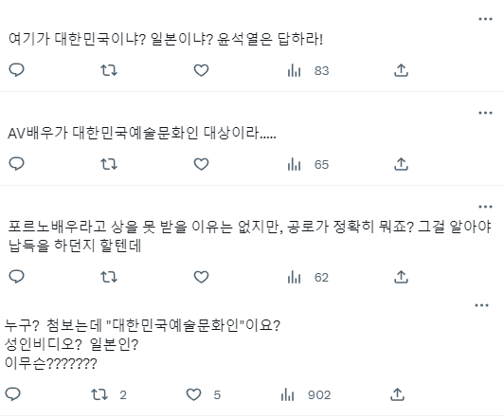Open the 여기가 대한민국이냐 tweet text
Viewport: 504px width, 420px height.
(166, 40)
